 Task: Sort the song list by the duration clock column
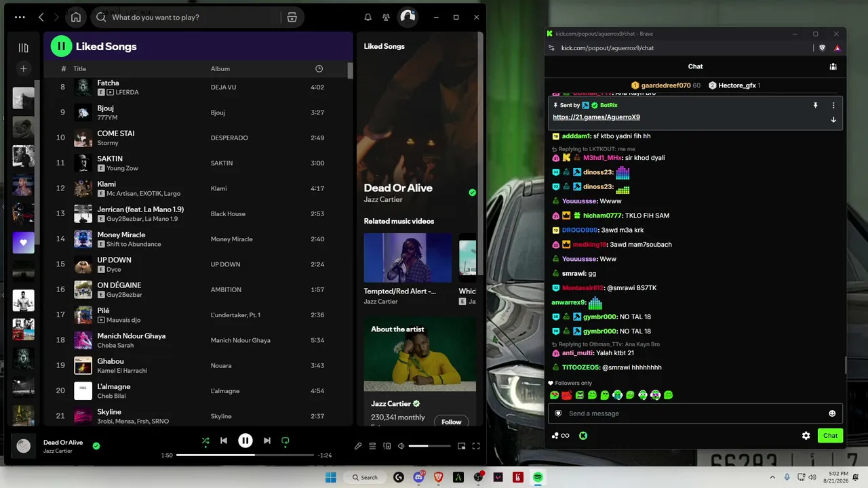tap(319, 68)
